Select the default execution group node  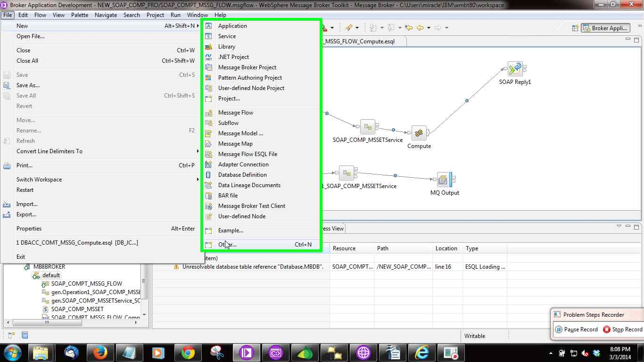[x=51, y=275]
